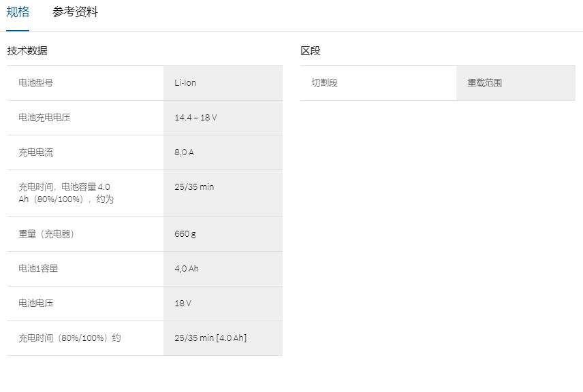Click the 8,0 A value cell
Screen dimensions: 583x392
pyautogui.click(x=184, y=152)
